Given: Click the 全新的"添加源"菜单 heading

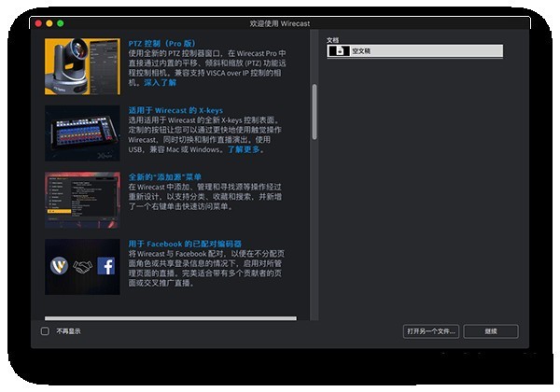Looking at the screenshot, I should (164, 177).
